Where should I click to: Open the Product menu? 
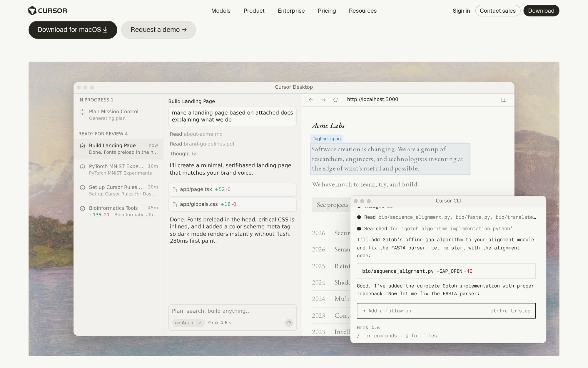point(254,11)
